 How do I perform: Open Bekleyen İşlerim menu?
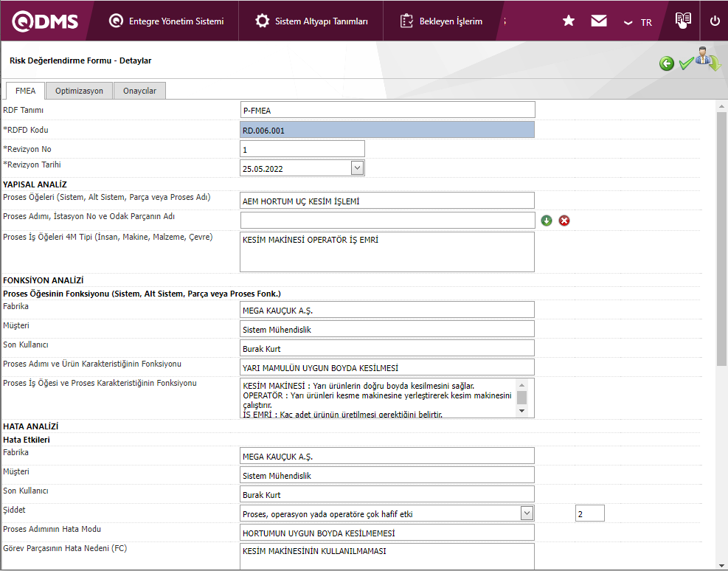[x=441, y=21]
